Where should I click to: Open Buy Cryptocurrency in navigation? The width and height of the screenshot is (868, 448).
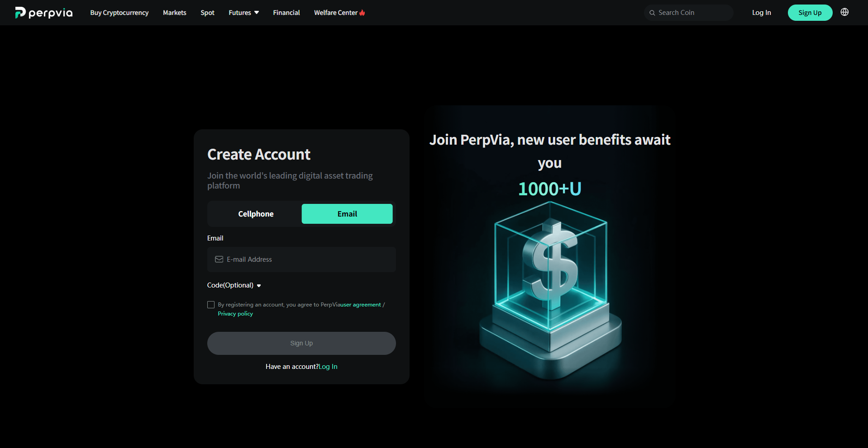[119, 13]
